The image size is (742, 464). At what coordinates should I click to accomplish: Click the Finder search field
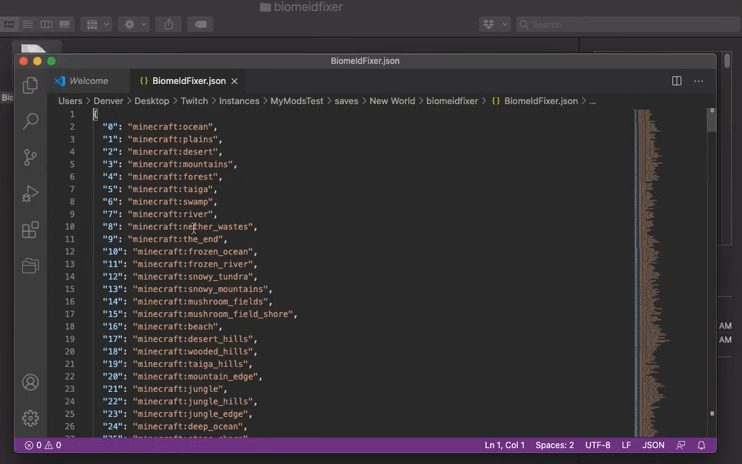pyautogui.click(x=627, y=24)
